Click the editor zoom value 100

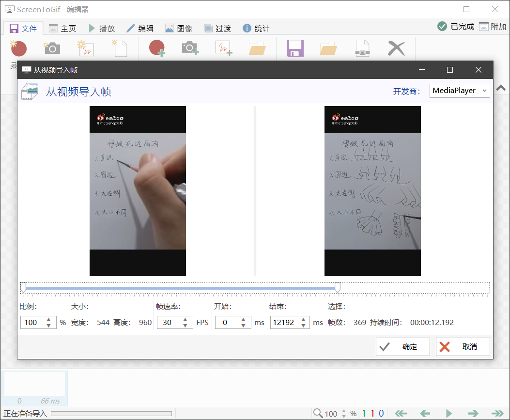click(331, 414)
